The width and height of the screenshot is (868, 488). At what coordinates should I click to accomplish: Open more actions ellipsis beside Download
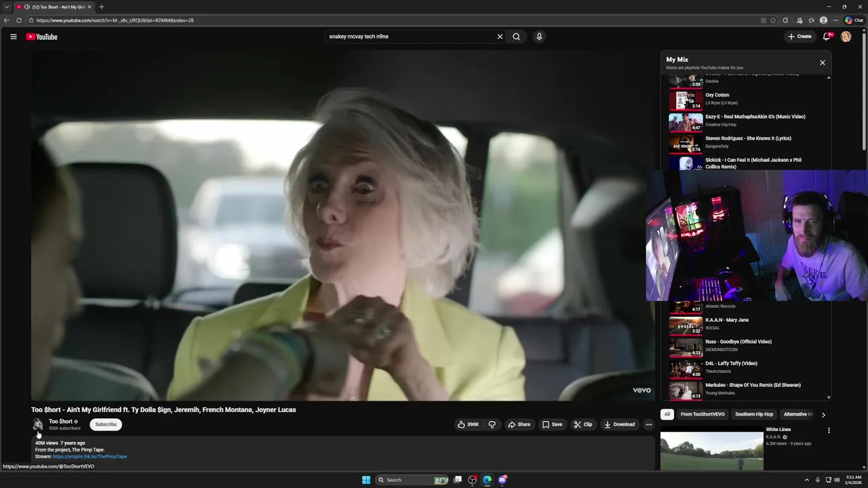(648, 424)
